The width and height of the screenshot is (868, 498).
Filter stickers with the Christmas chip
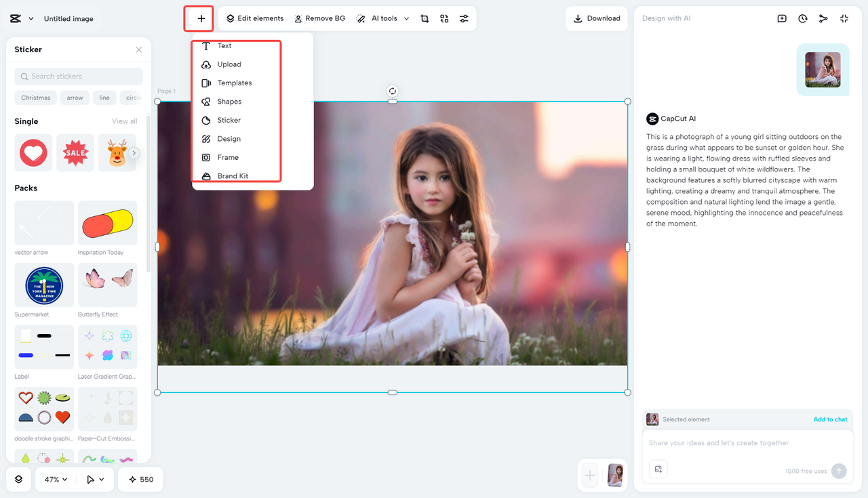pos(35,98)
